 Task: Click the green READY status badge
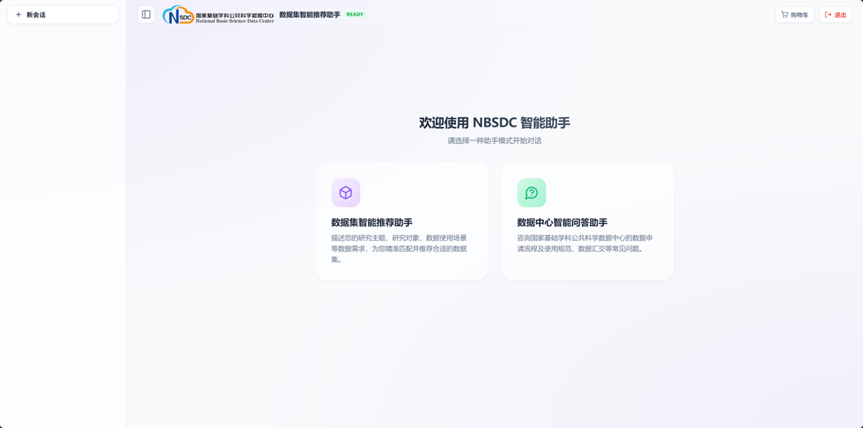tap(355, 15)
